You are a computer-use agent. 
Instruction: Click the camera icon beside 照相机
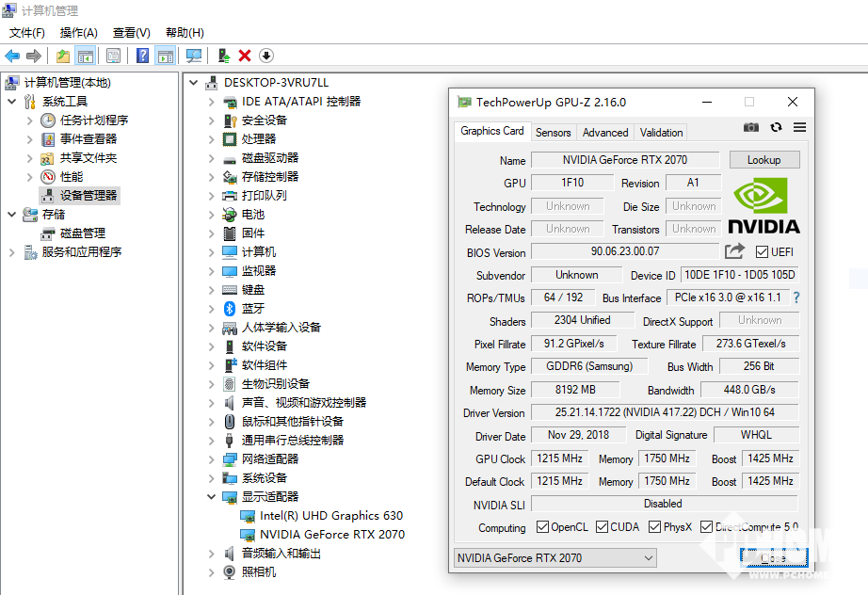(x=229, y=571)
